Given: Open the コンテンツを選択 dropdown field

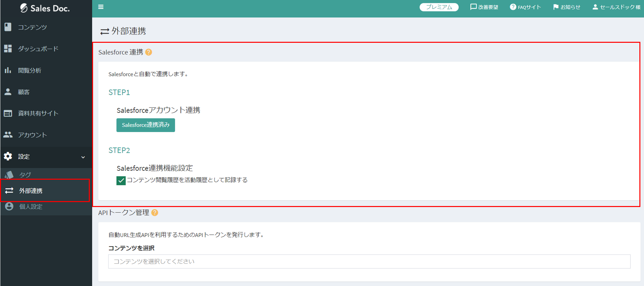Looking at the screenshot, I should click(x=369, y=261).
